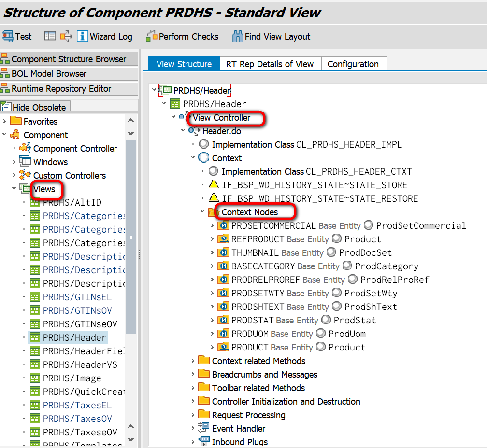Click the Find View Layout binoculars icon
The height and width of the screenshot is (448, 487).
[238, 36]
